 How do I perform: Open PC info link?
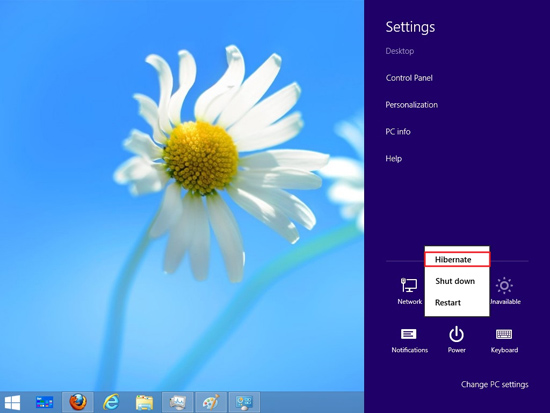398,132
